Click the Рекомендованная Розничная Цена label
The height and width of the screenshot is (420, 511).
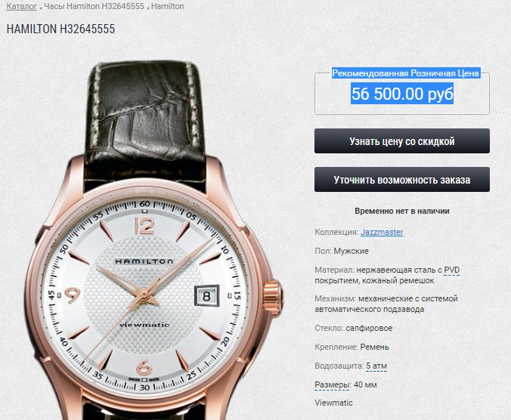click(406, 73)
